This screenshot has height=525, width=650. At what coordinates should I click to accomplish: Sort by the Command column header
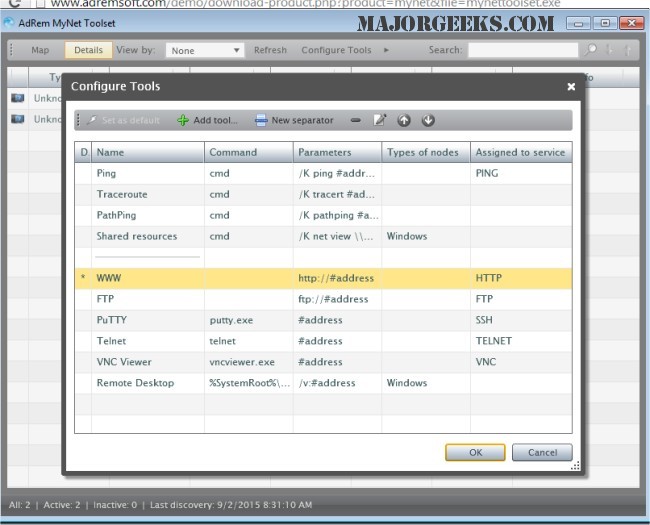coord(249,152)
